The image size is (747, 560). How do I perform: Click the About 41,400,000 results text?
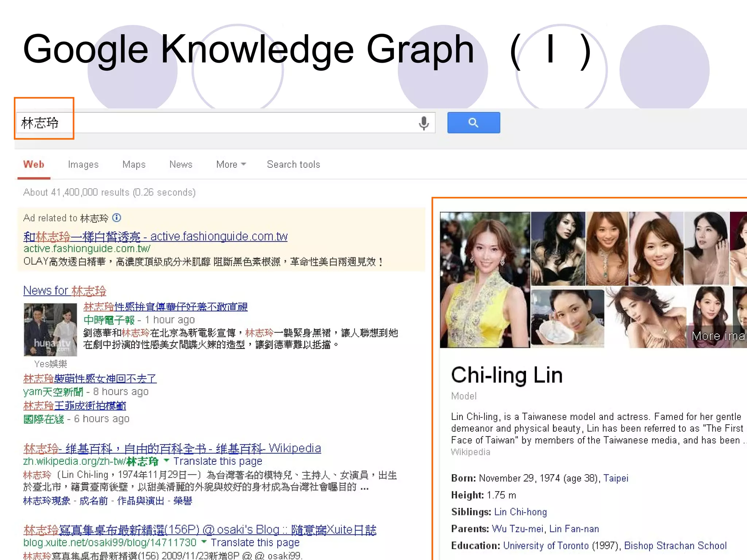[109, 192]
